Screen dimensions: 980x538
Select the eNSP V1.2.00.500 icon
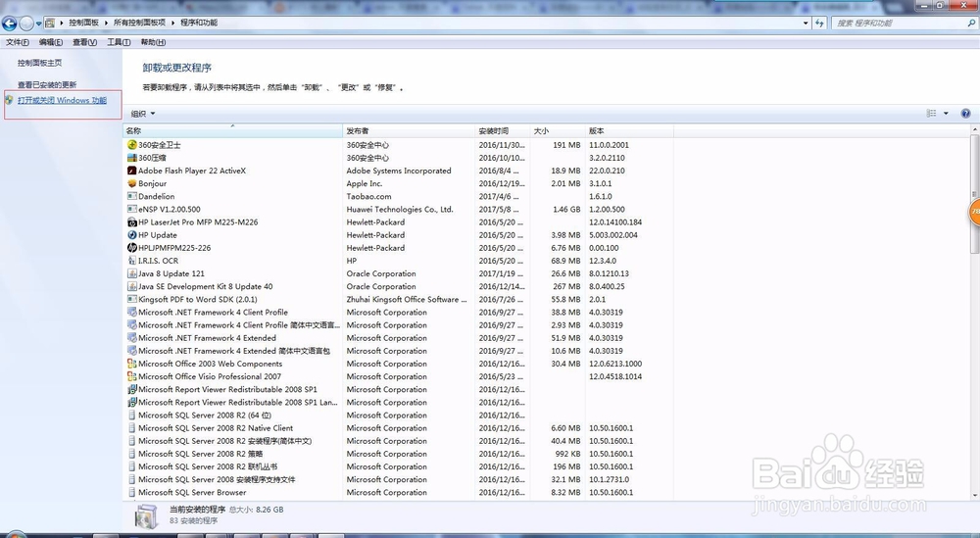point(132,210)
